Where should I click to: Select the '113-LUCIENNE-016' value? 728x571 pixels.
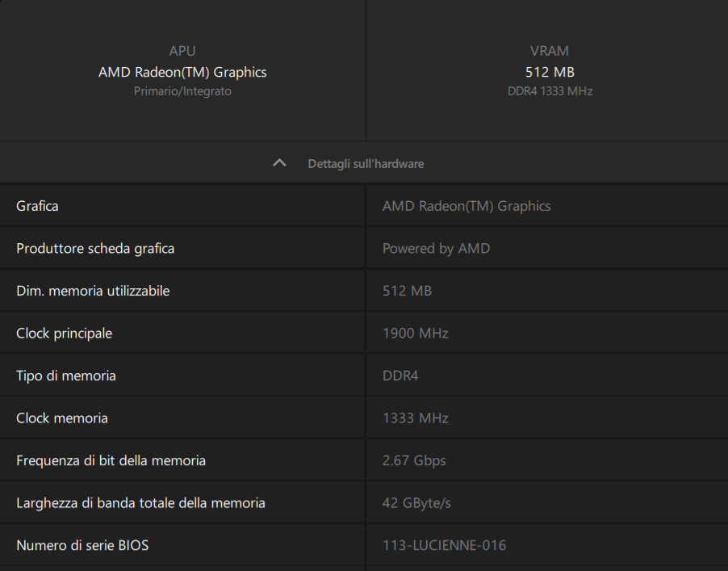tap(444, 545)
